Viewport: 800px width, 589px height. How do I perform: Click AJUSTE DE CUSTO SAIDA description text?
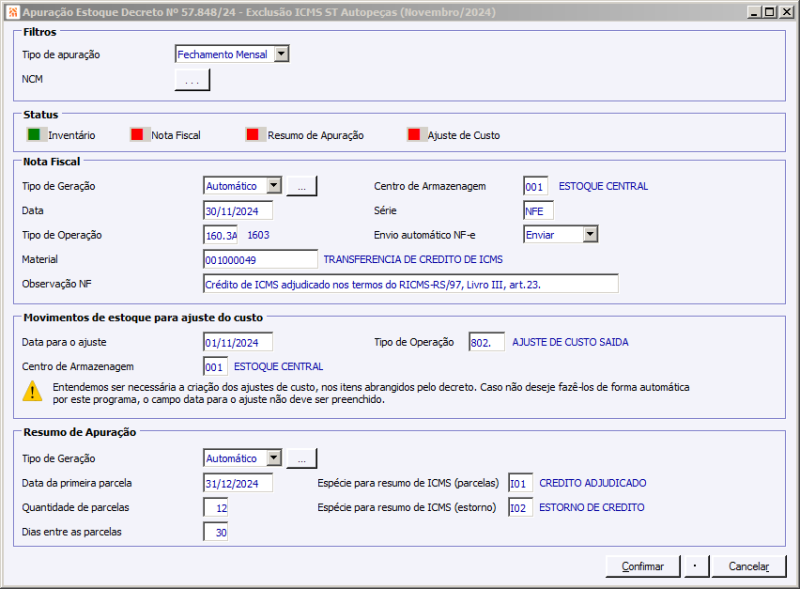click(x=570, y=342)
